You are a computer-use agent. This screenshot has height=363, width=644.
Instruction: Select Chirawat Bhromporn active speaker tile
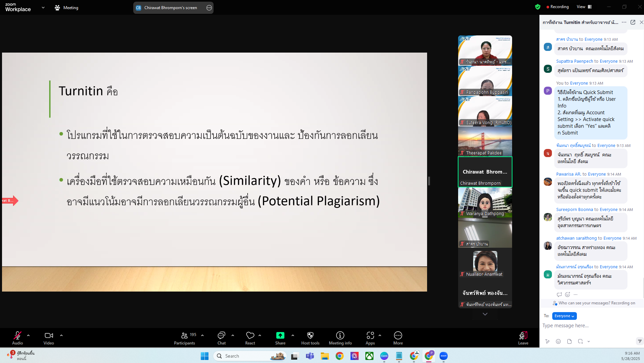click(485, 172)
